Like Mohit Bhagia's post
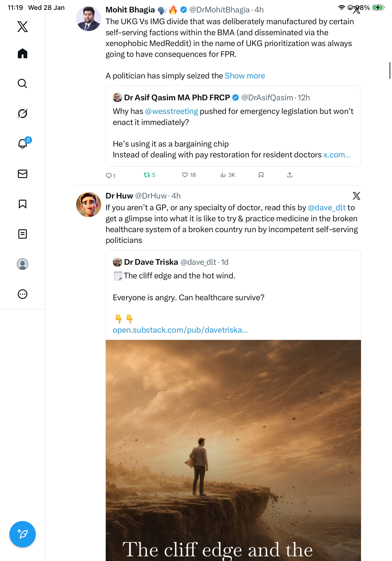This screenshot has height=561, width=392. 185,175
